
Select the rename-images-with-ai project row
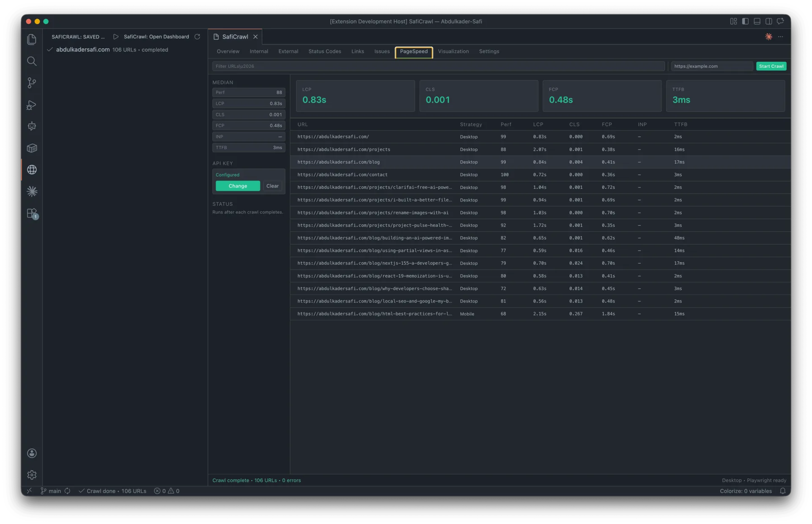click(540, 212)
